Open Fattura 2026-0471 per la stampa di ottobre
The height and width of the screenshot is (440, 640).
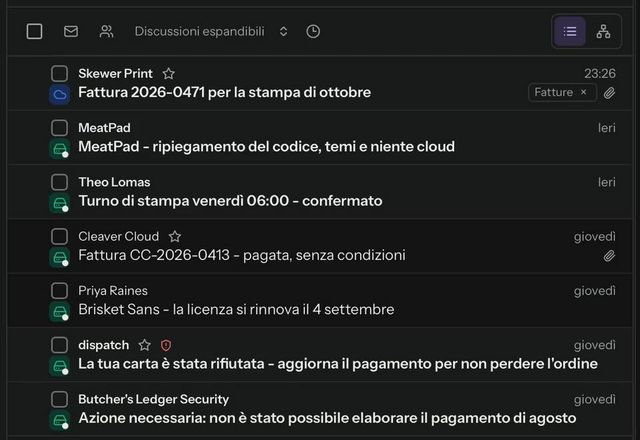[x=224, y=92]
